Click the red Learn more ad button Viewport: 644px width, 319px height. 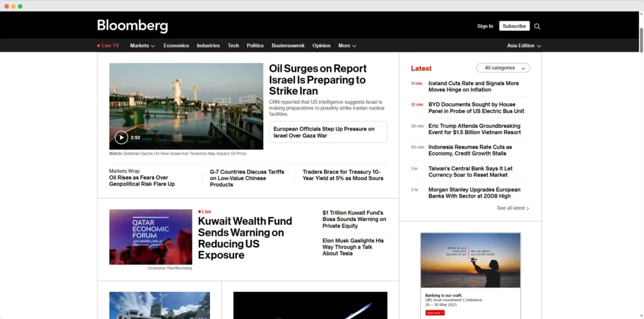tap(435, 313)
